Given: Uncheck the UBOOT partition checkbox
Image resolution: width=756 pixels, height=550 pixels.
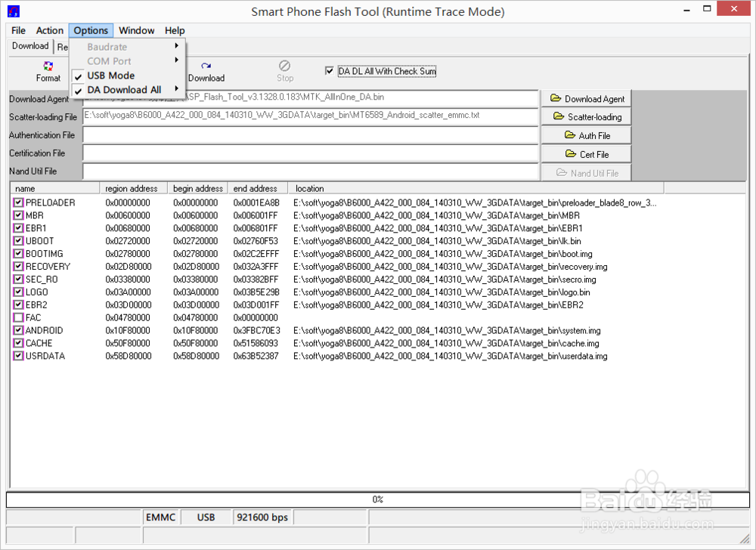Looking at the screenshot, I should [x=18, y=241].
